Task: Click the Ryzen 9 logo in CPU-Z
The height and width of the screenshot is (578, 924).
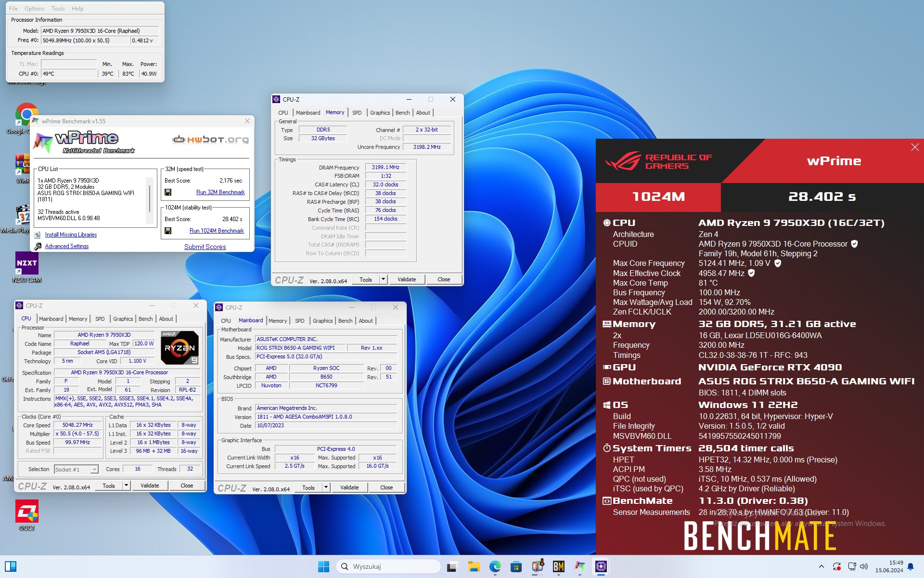Action: 180,348
